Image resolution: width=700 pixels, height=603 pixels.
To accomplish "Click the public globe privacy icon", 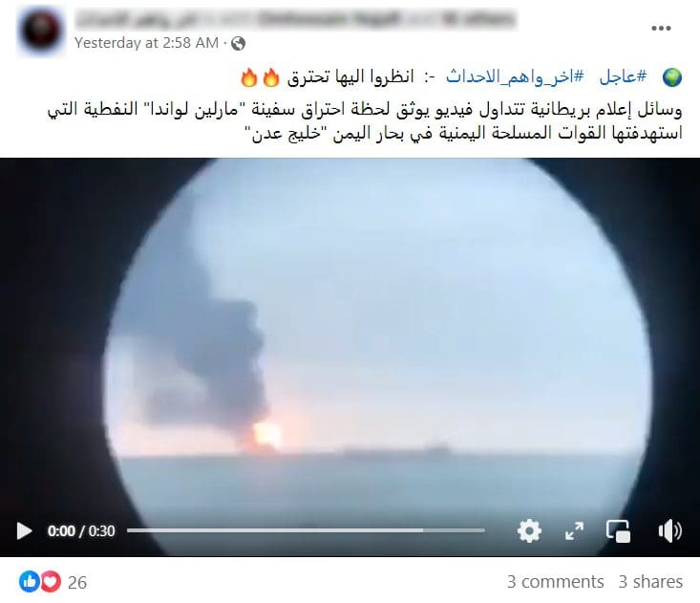I will click(239, 43).
